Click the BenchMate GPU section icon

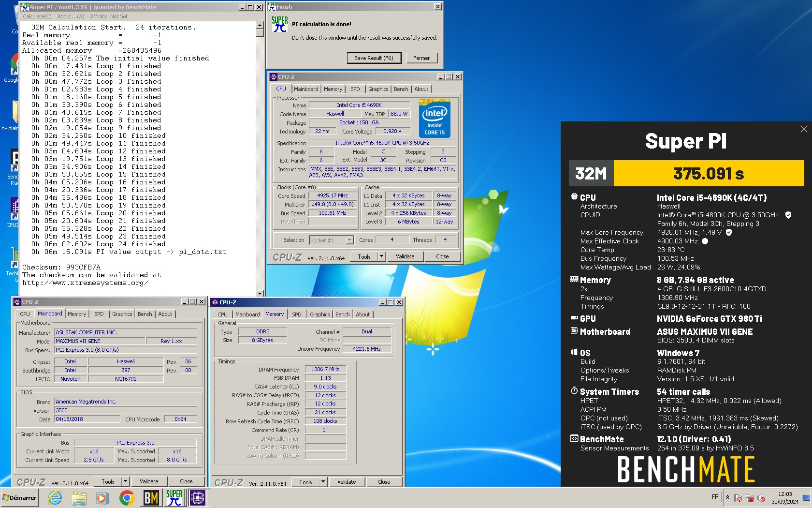click(574, 318)
